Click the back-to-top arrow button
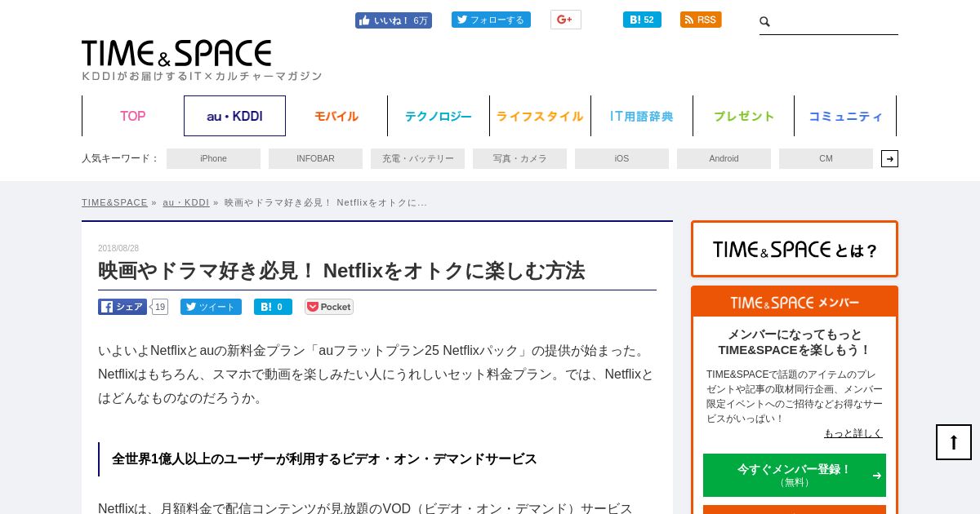980x514 pixels. click(x=954, y=442)
